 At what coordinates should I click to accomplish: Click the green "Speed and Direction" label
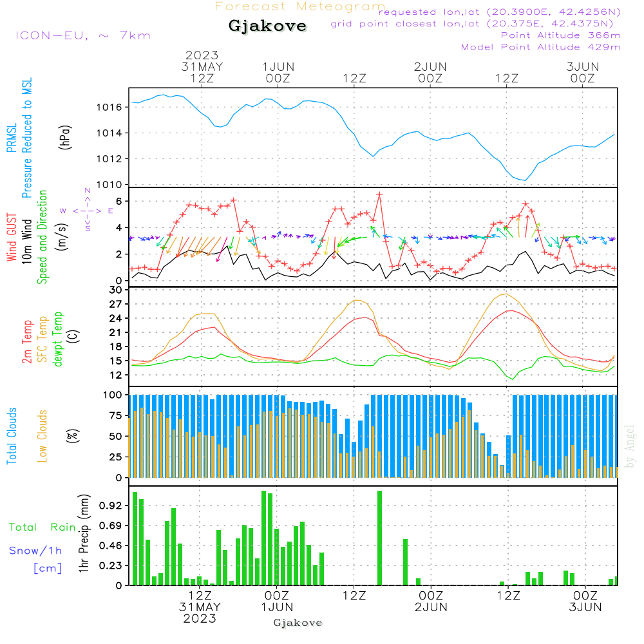pos(43,237)
